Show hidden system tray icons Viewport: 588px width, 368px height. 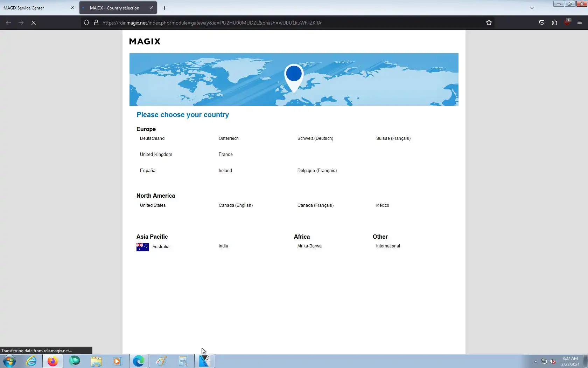[535, 361]
